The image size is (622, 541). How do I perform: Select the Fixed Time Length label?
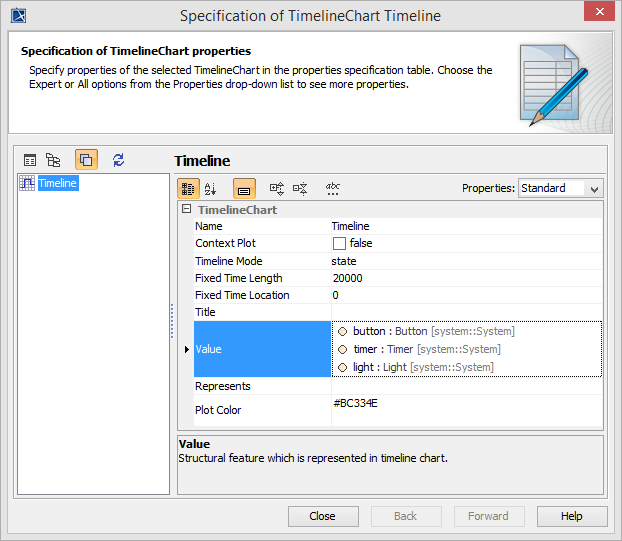click(x=238, y=278)
